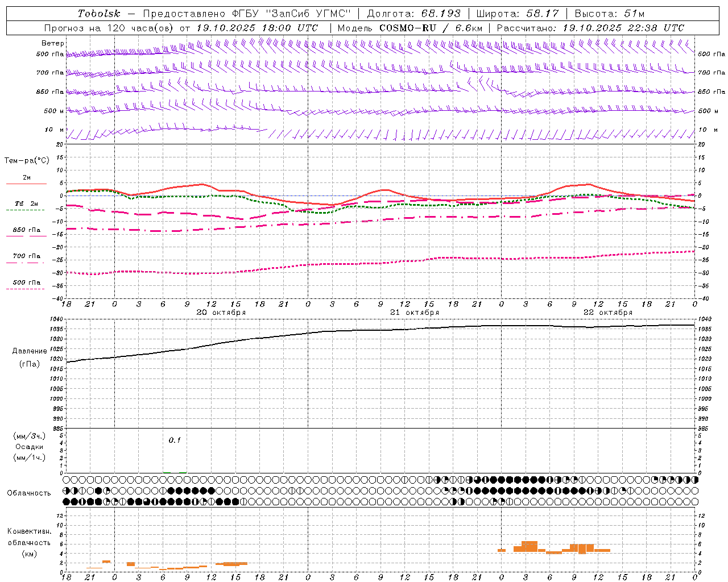Select the (мм/3ч.) precipitation unit label
Image resolution: width=728 pixels, height=582 pixels.
tap(30, 436)
